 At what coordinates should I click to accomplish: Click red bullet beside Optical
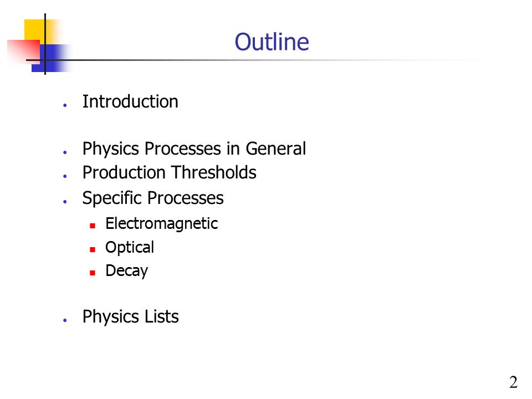coord(93,249)
